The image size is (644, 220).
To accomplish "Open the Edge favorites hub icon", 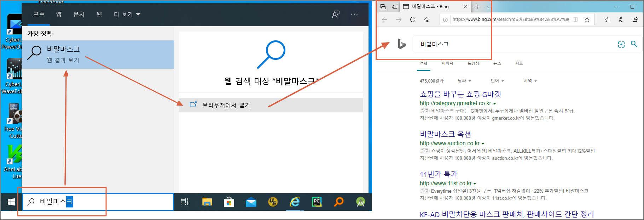I will (607, 19).
